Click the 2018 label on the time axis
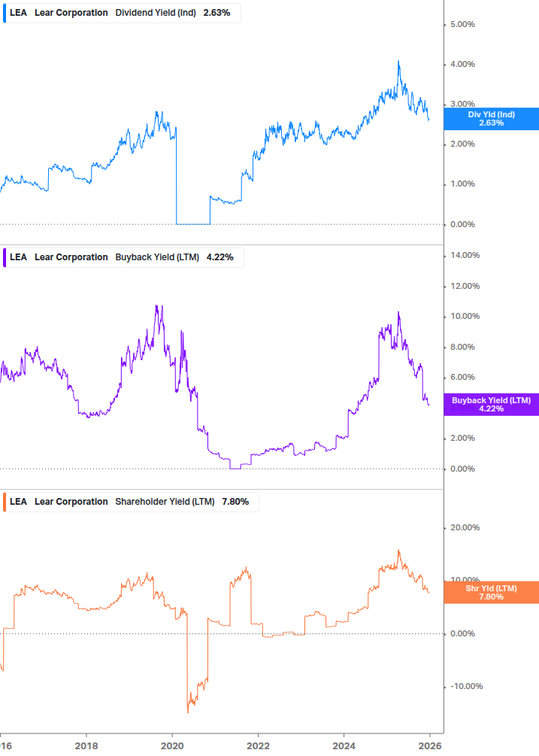This screenshot has width=539, height=756. [86, 746]
